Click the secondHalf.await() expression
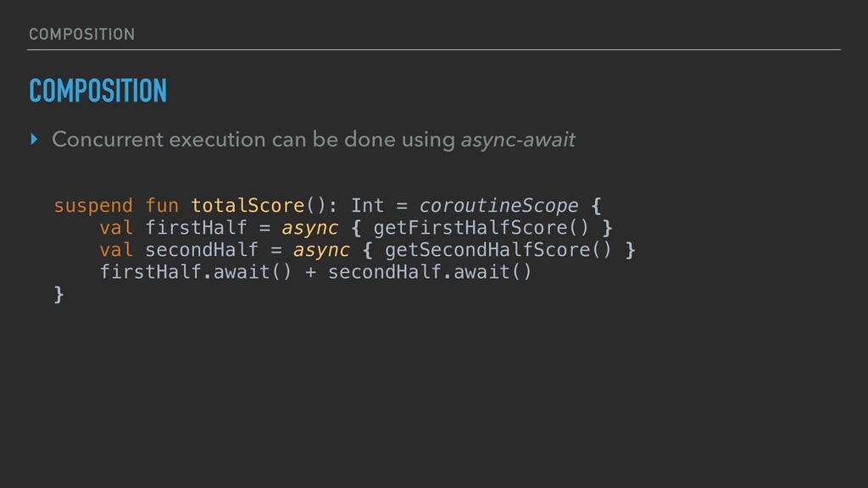Screen dimensions: 868x488 (430, 272)
